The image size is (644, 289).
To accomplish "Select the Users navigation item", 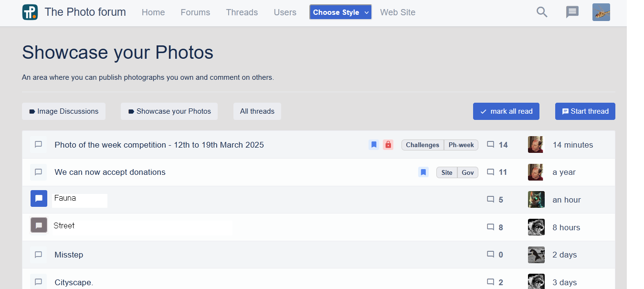I will point(285,12).
